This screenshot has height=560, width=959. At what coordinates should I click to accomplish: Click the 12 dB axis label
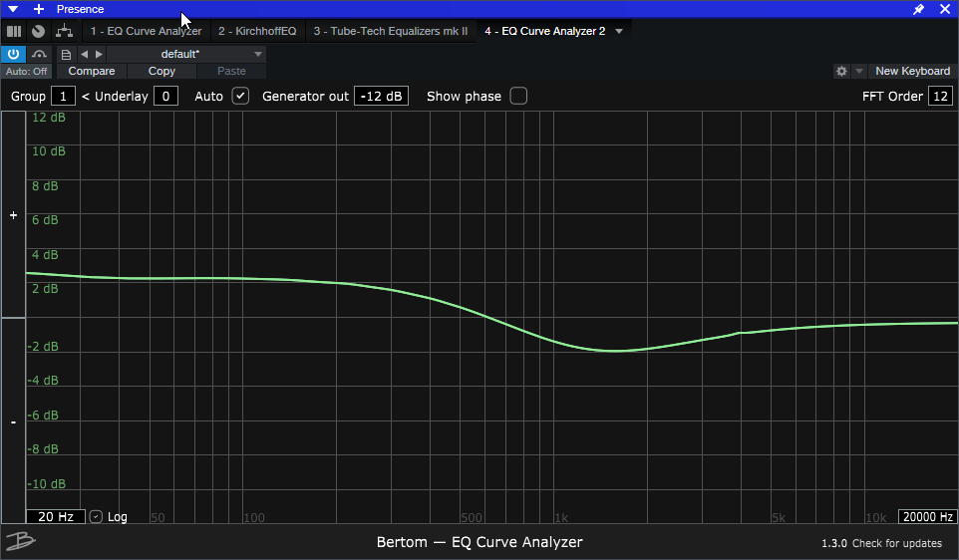(x=48, y=118)
